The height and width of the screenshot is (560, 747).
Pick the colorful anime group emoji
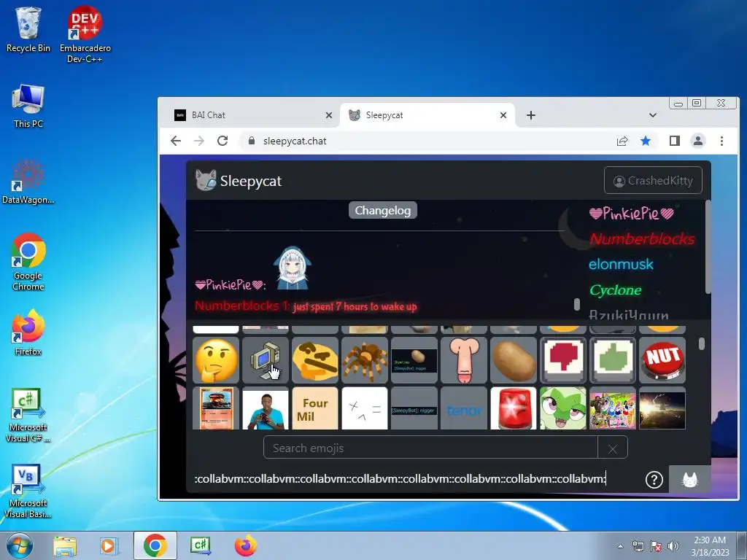(x=612, y=408)
